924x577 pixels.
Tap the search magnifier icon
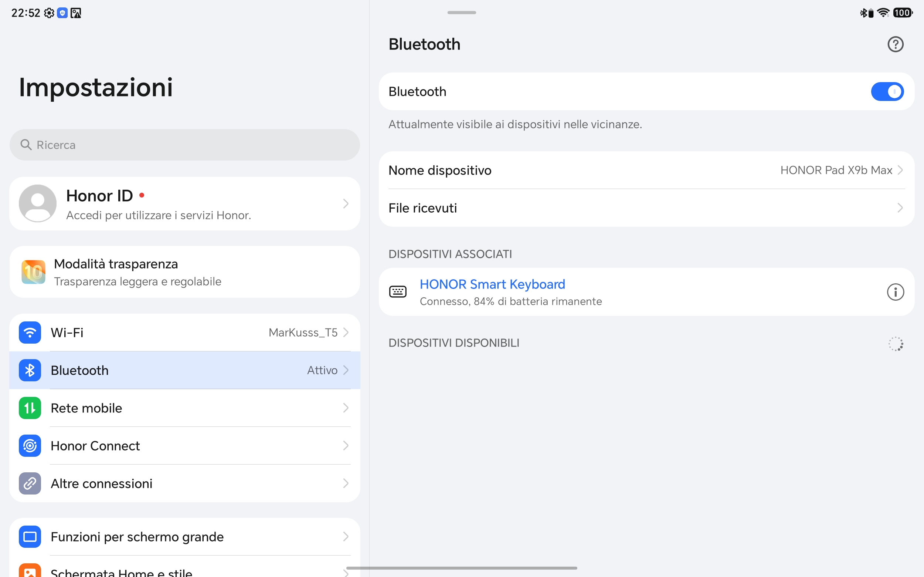(26, 145)
